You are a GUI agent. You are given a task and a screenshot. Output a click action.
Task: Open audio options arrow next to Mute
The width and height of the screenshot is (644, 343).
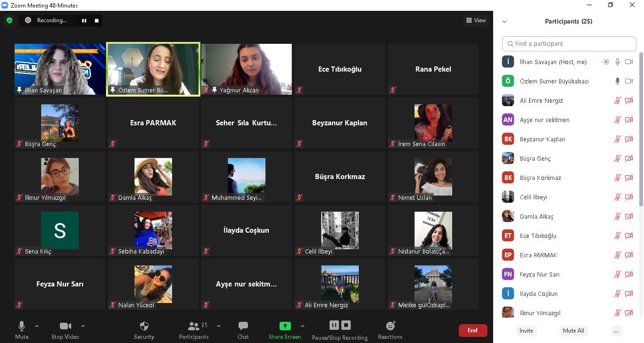[37, 326]
